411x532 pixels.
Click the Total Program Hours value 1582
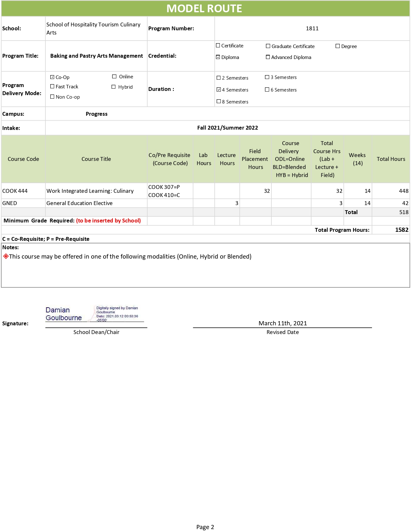pos(401,230)
